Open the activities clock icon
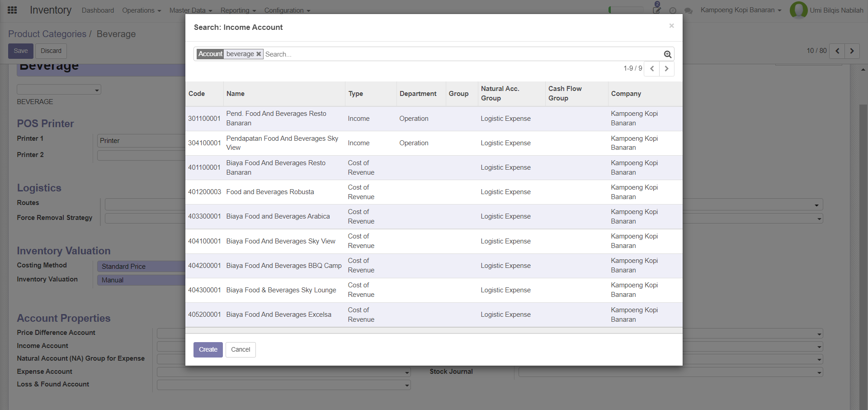 (x=673, y=10)
